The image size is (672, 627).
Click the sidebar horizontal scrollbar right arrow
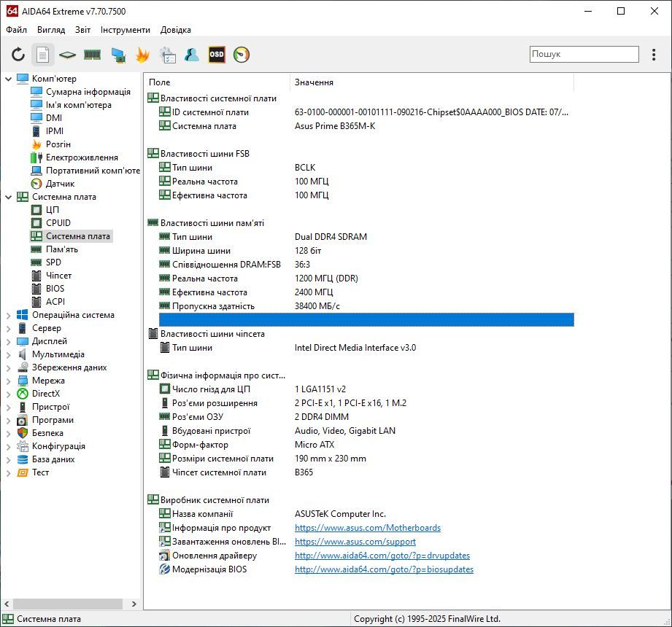pos(134,604)
